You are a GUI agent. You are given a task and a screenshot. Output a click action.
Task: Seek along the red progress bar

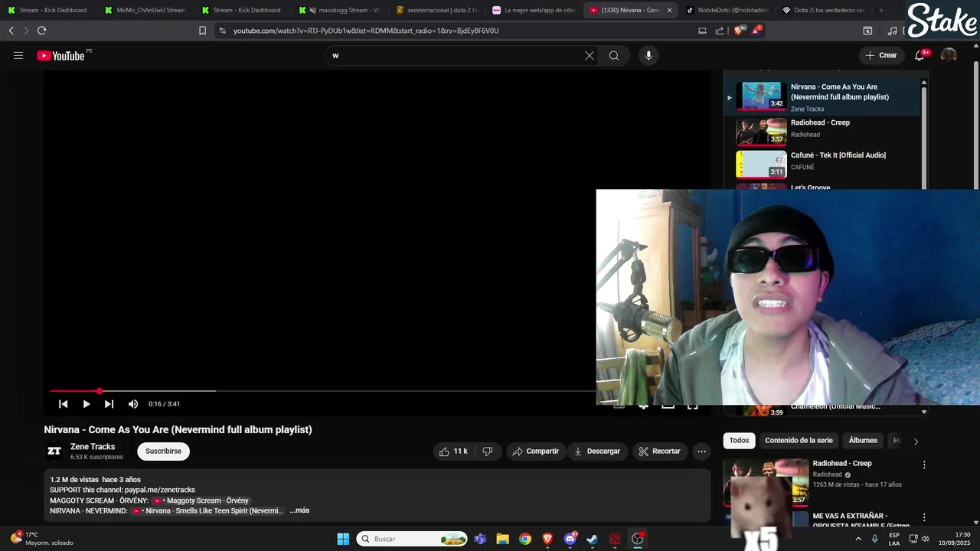[323, 391]
